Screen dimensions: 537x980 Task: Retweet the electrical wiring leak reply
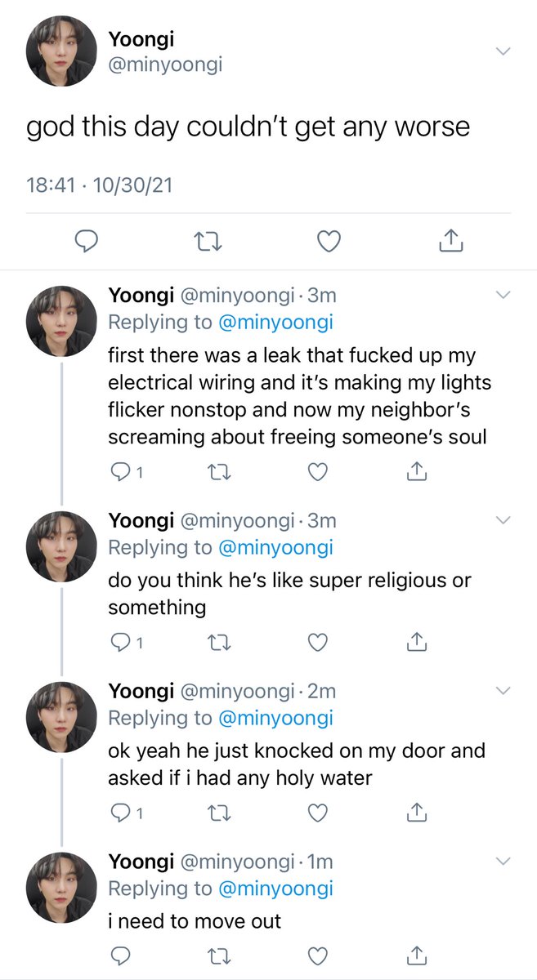coord(218,471)
